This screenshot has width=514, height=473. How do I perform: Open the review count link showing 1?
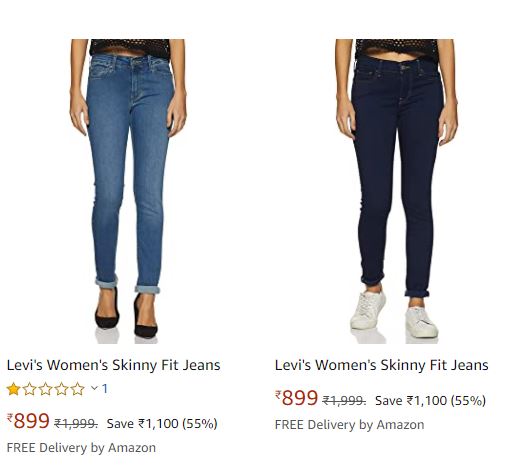point(105,388)
